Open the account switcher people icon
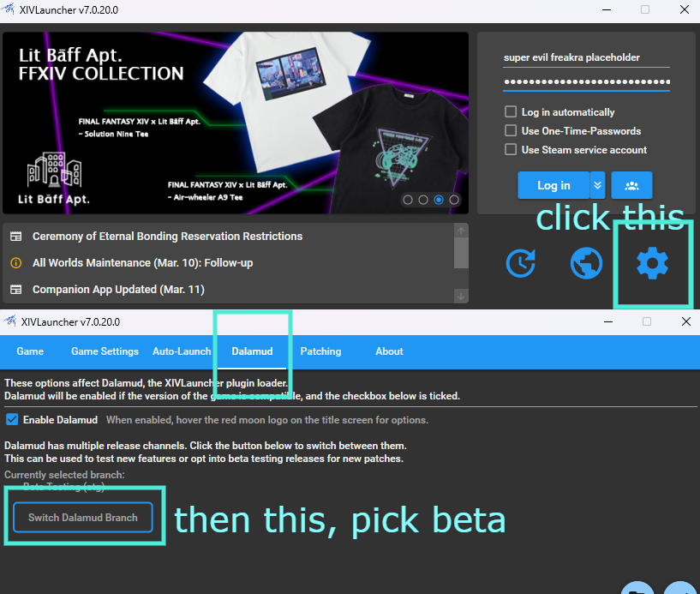 tap(631, 185)
